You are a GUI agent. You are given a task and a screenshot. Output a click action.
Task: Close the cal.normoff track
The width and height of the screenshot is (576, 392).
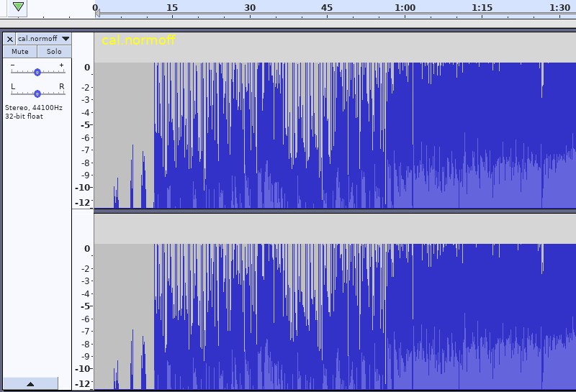pos(10,39)
